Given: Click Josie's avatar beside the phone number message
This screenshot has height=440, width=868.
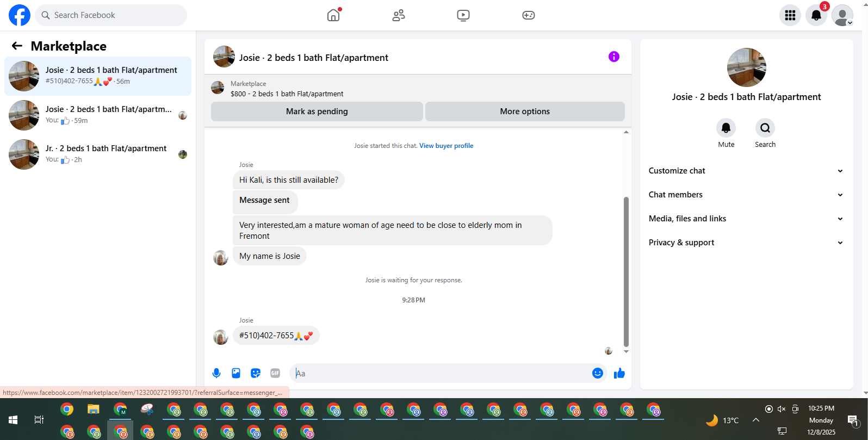Looking at the screenshot, I should [x=221, y=337].
